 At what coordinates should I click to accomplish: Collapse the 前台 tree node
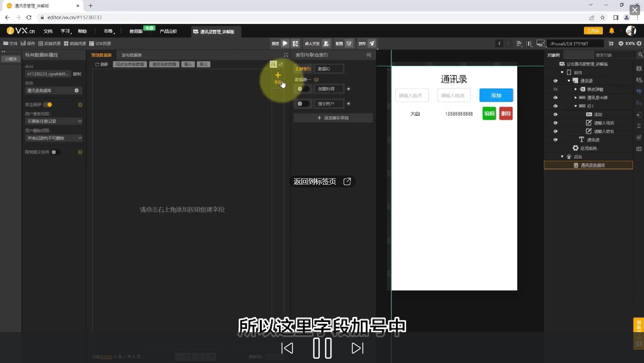click(x=562, y=72)
